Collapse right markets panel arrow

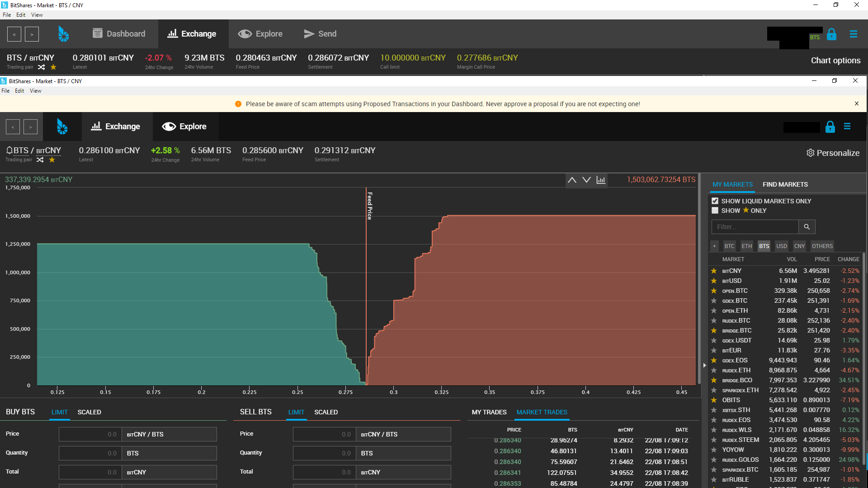(x=704, y=365)
